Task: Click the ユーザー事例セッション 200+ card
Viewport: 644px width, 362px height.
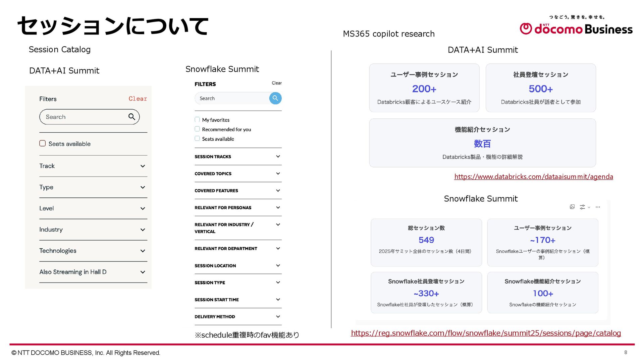Action: point(424,88)
